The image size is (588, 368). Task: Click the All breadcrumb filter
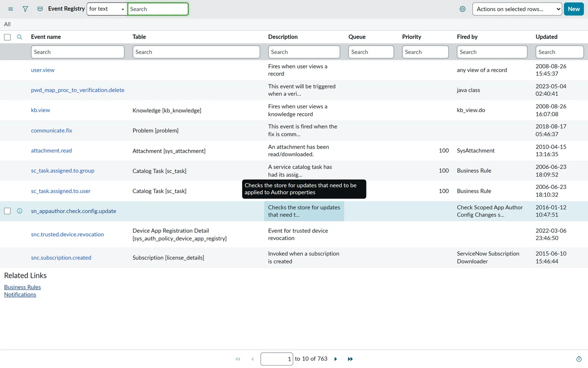7,24
